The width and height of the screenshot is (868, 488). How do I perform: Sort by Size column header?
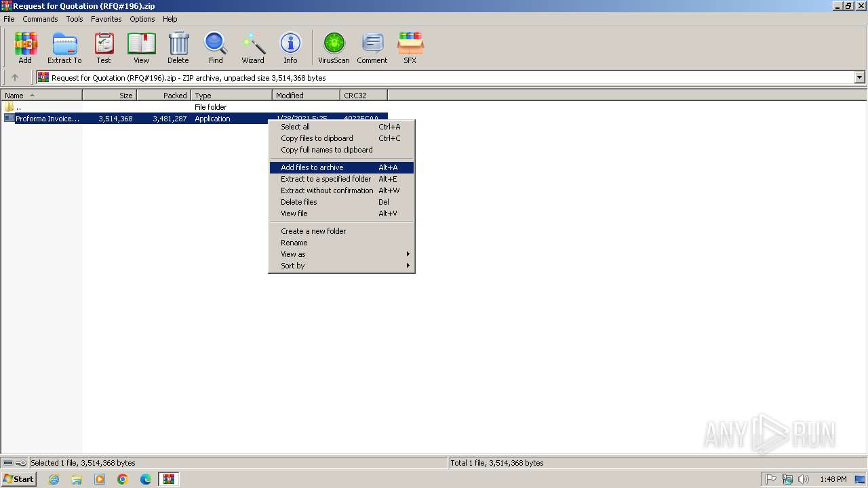click(x=109, y=96)
